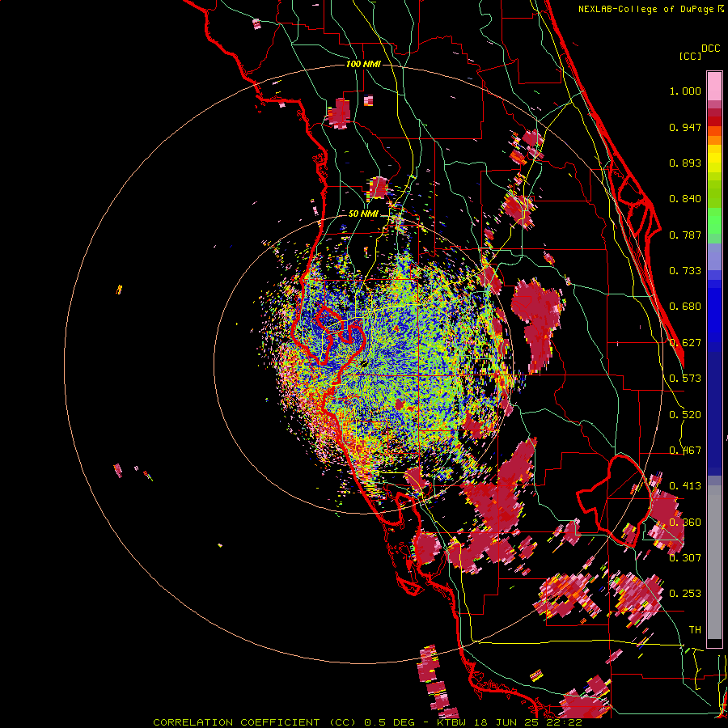This screenshot has width=728, height=728.
Task: Click the TH label at the scale bottom
Action: (x=695, y=630)
